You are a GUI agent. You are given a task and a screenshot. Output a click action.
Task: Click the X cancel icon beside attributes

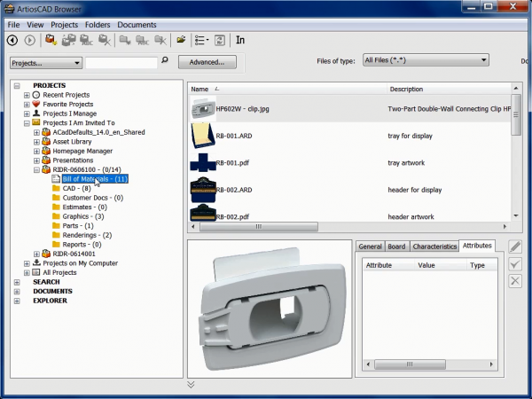click(515, 281)
